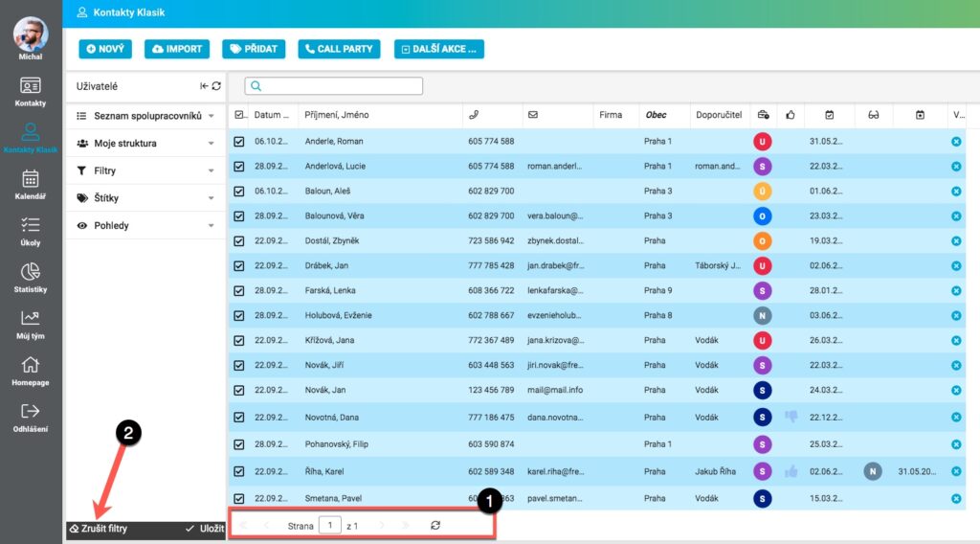Screen dimensions: 980x544
Task: Uncheck the Drábek, Jan row checkbox
Action: click(239, 265)
